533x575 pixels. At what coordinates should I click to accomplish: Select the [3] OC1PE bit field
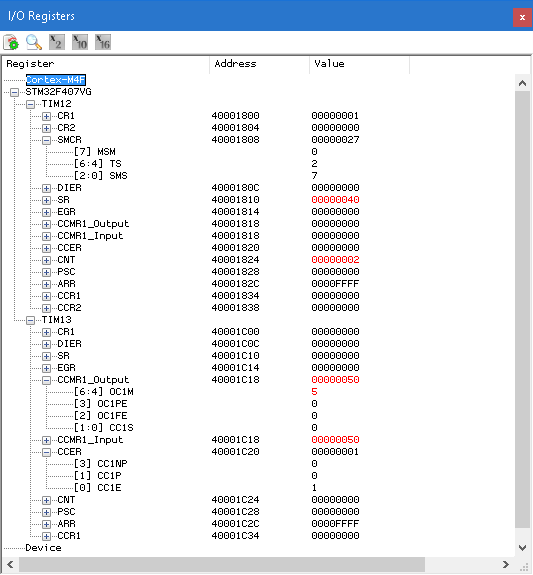tap(101, 404)
